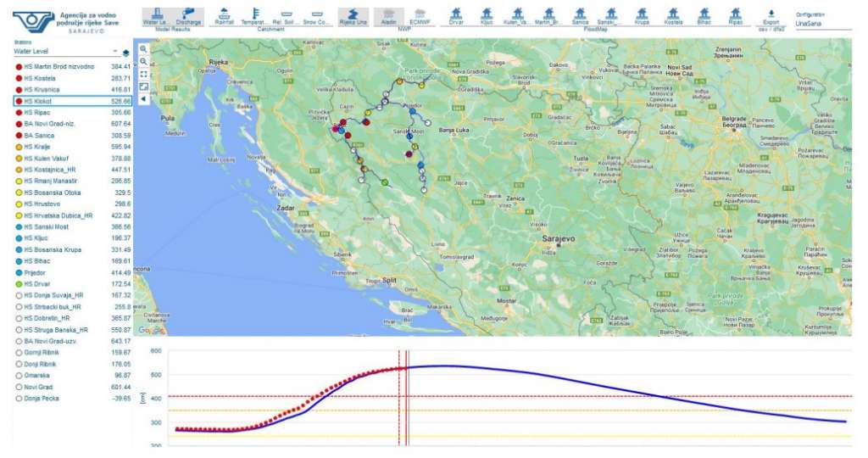Image resolution: width=868 pixels, height=458 pixels.
Task: Click the Rainfall catchment icon
Action: [224, 16]
